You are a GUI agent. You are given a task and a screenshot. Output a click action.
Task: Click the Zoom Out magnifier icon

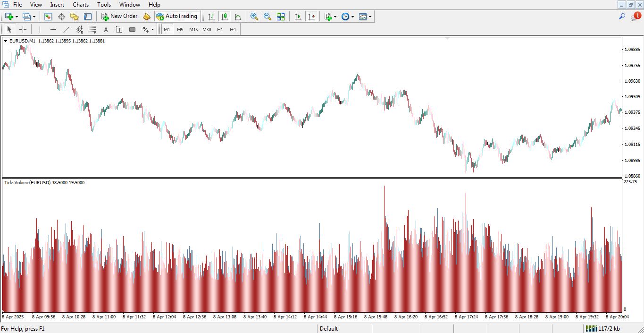click(268, 17)
